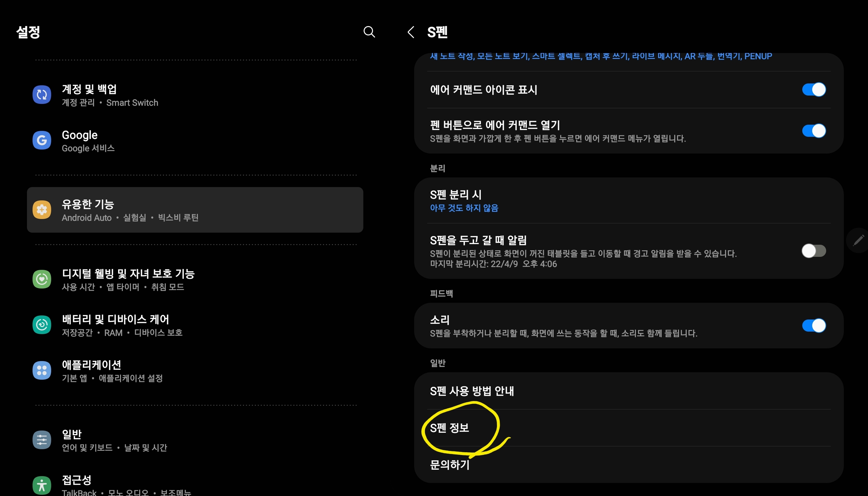
Task: Click the 유용한 기능 gear icon
Action: click(42, 210)
